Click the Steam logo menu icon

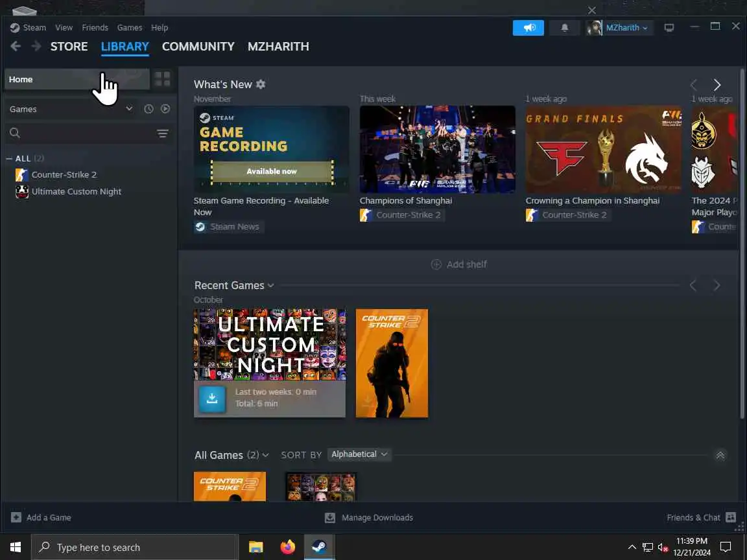pyautogui.click(x=15, y=28)
